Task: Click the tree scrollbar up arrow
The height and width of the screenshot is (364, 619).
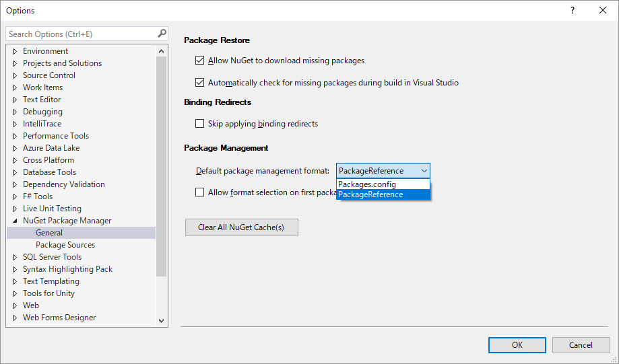Action: point(161,51)
